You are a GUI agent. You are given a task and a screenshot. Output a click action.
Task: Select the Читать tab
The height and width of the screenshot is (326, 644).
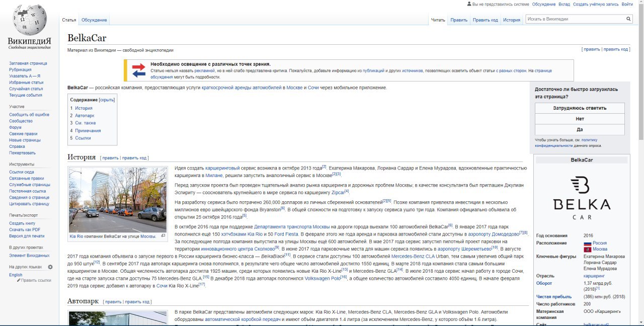(x=438, y=20)
